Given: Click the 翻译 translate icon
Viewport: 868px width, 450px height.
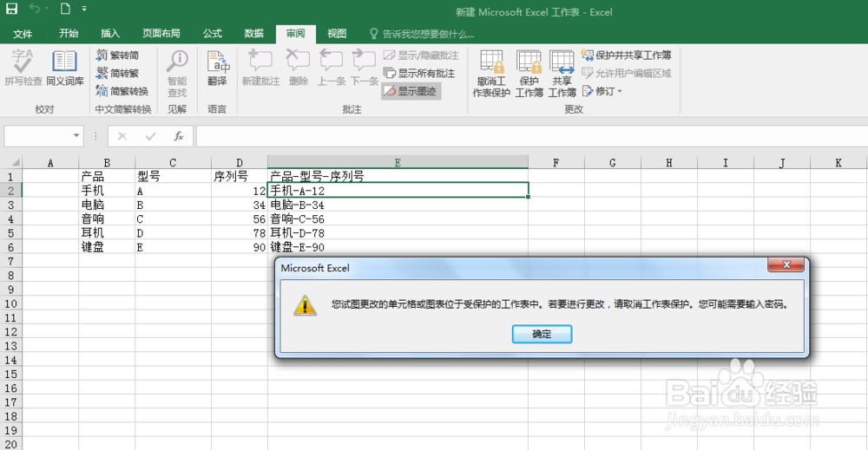Looking at the screenshot, I should point(217,67).
